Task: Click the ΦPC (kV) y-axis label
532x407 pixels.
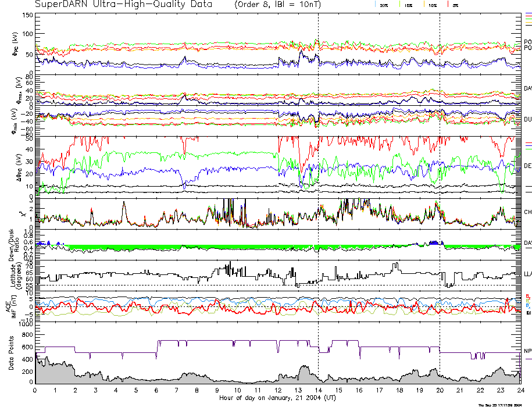Action: 16,44
